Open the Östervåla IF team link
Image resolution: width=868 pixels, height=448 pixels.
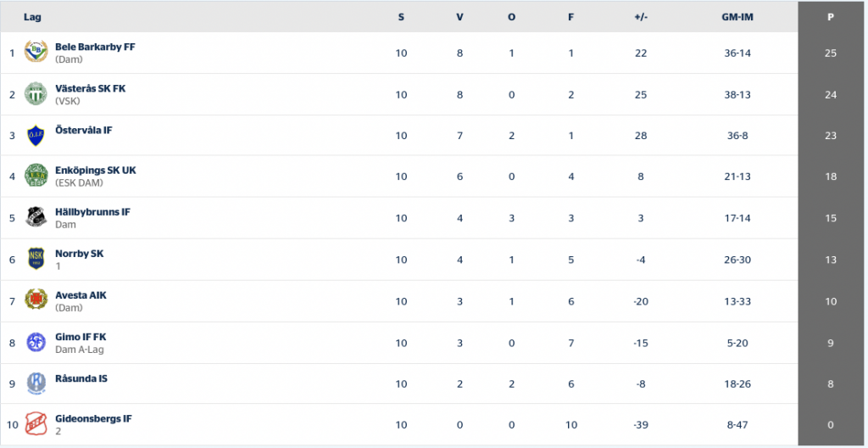pos(84,131)
